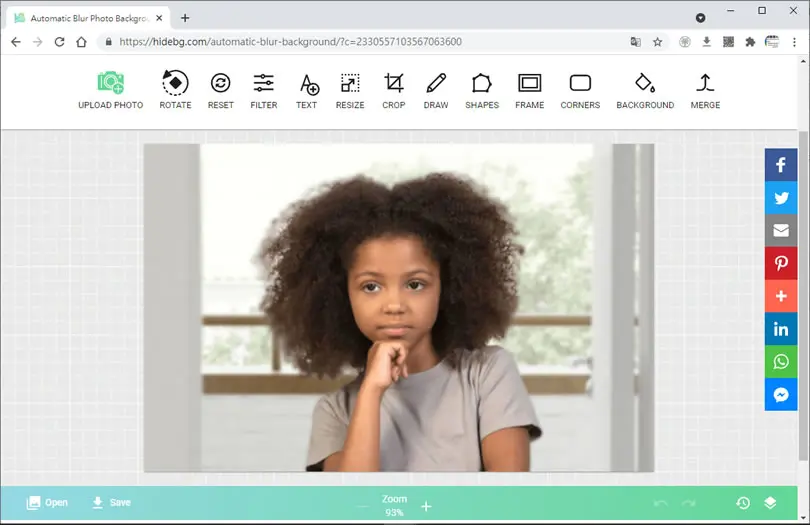810x525 pixels.
Task: Select the Text tool
Action: (308, 84)
